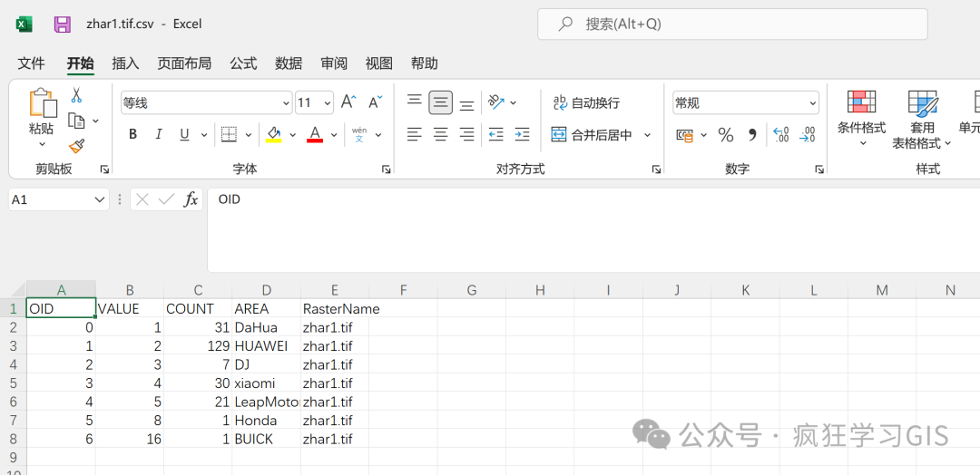Open the 文件 menu
This screenshot has width=980, height=475.
pos(31,63)
